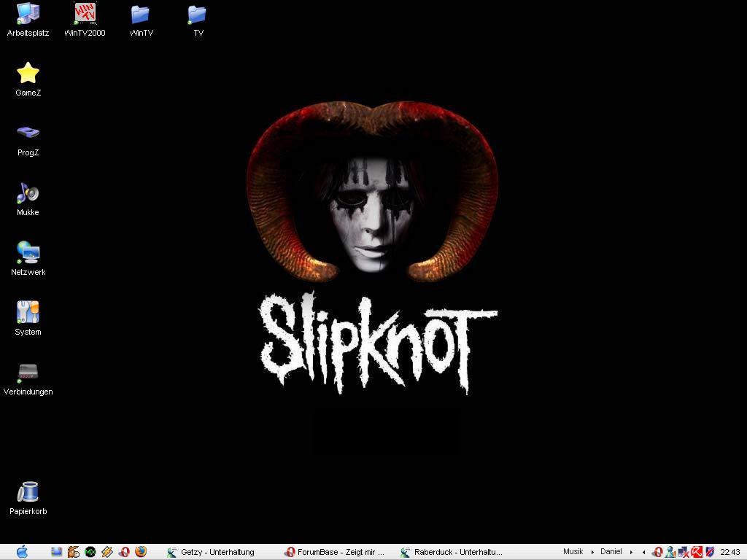This screenshot has width=747, height=560.
Task: Open Arbeitsplatz desktop icon
Action: pos(28,19)
